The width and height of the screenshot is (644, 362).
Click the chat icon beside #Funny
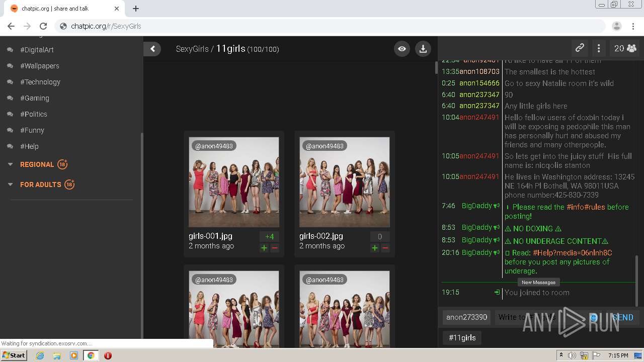coord(10,130)
